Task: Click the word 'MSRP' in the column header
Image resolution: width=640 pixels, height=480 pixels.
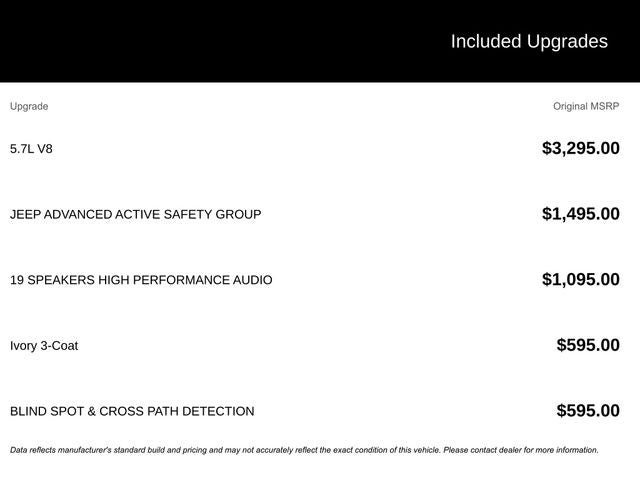Action: click(x=603, y=106)
